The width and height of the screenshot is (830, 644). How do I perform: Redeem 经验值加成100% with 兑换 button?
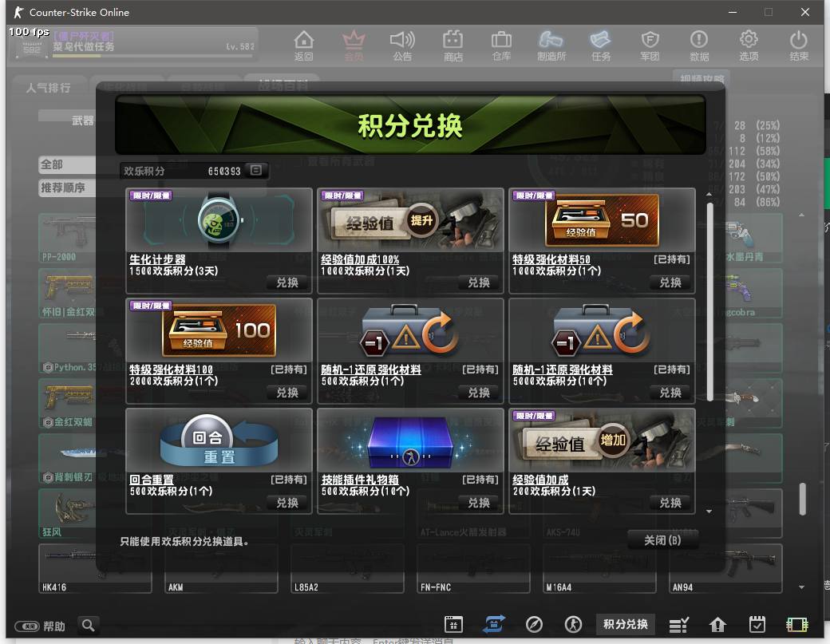pos(479,282)
